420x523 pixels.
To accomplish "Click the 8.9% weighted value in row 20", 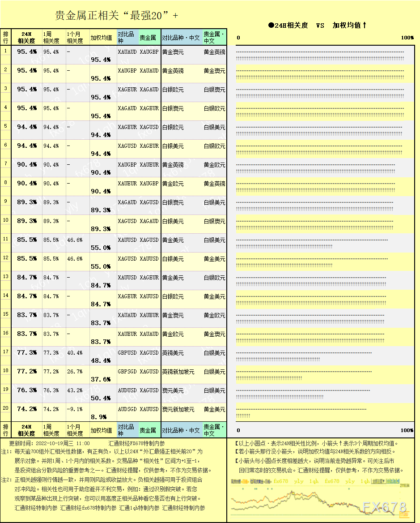I will click(x=98, y=417).
